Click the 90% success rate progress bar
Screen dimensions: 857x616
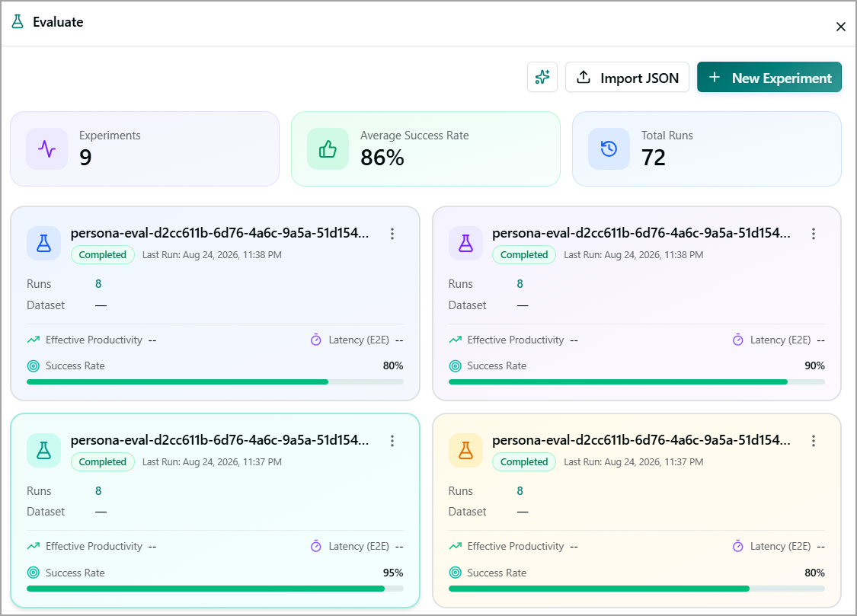click(637, 381)
